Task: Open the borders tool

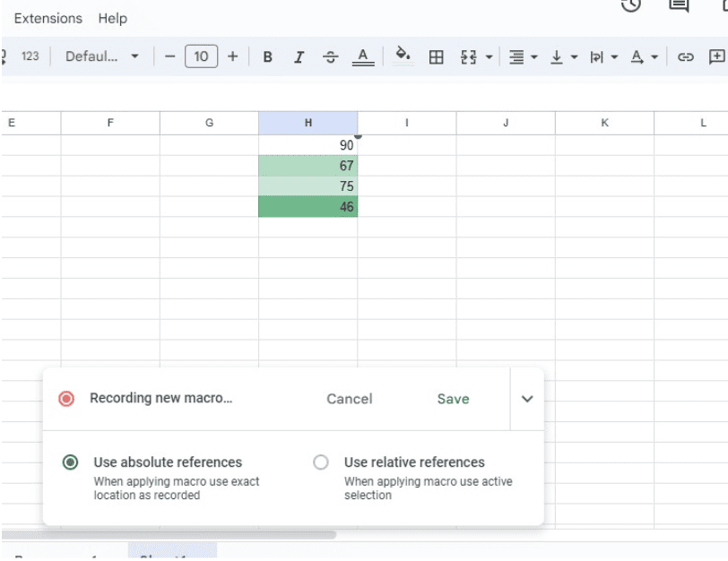Action: point(437,56)
